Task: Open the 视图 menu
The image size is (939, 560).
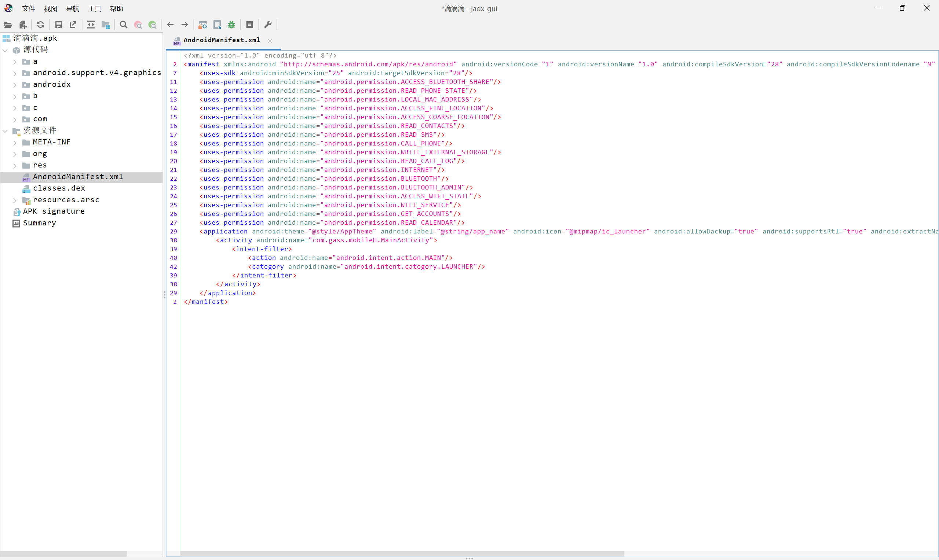Action: click(x=50, y=8)
